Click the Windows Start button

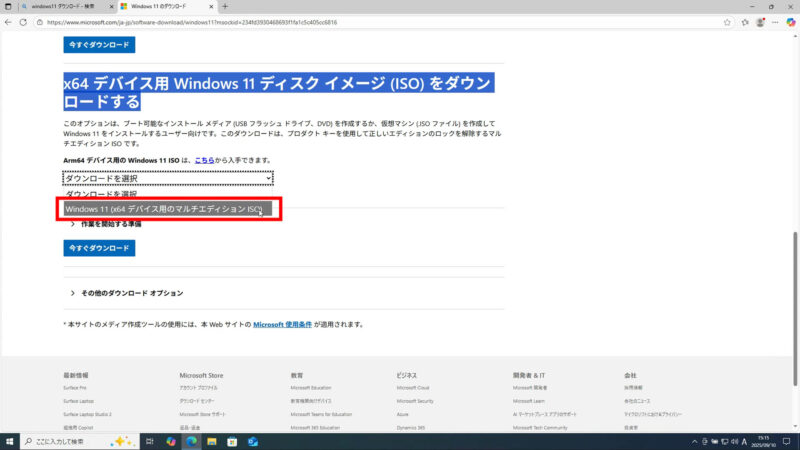point(9,441)
